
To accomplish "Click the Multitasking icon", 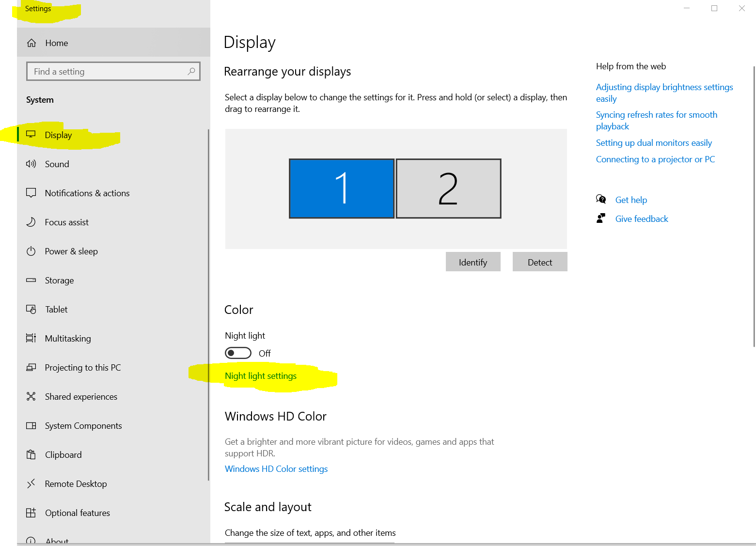I will (31, 338).
